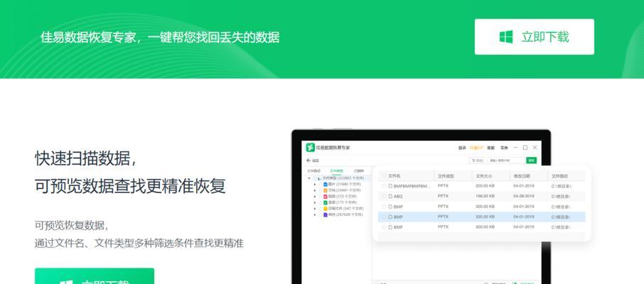Click the green 立即下载 button below the description
Image resolution: width=644 pixels, height=284 pixels.
(x=95, y=276)
